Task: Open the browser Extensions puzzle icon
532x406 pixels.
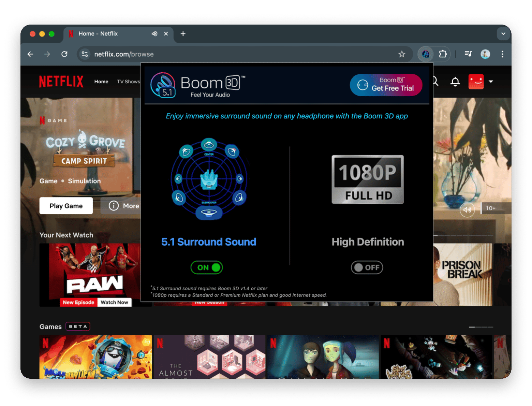Action: click(443, 54)
